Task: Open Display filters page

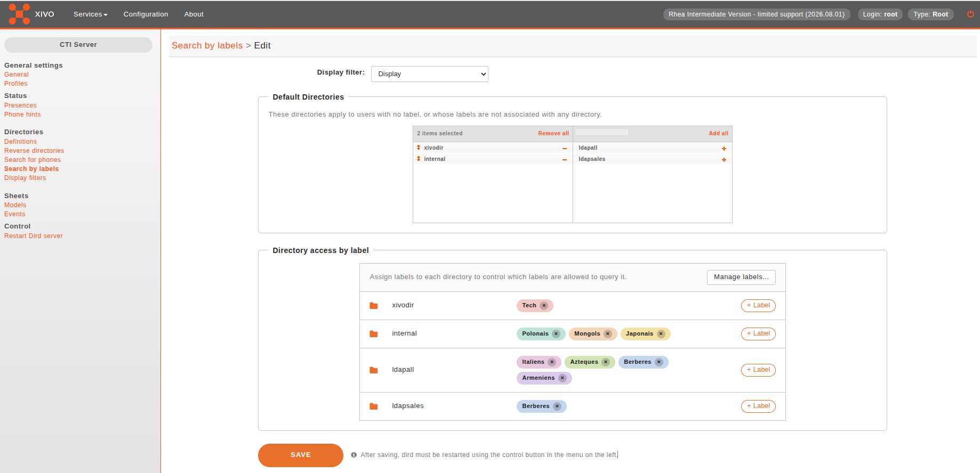Action: pos(25,178)
